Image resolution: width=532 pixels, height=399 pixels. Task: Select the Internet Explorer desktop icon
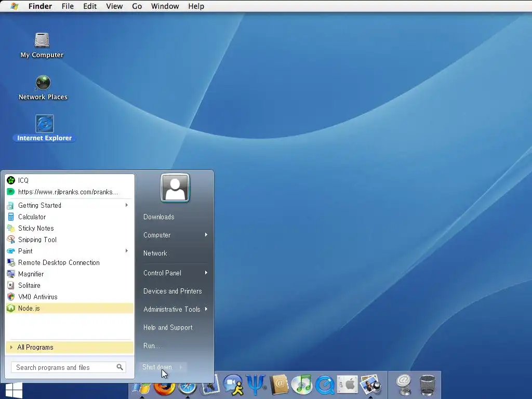click(x=45, y=128)
